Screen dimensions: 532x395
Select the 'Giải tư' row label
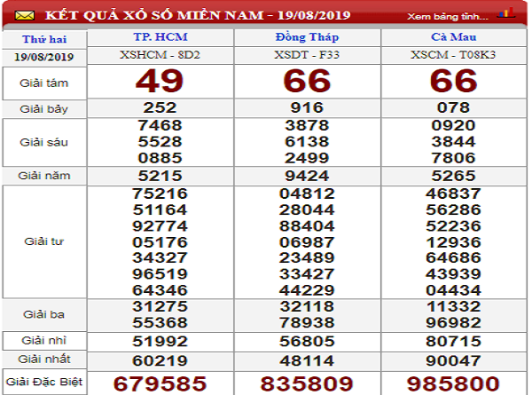[x=43, y=241]
